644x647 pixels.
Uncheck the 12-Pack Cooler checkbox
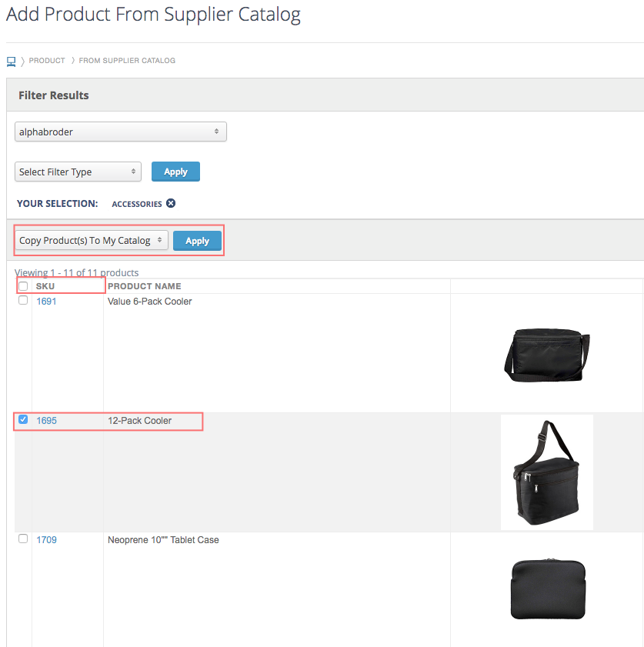coord(23,420)
